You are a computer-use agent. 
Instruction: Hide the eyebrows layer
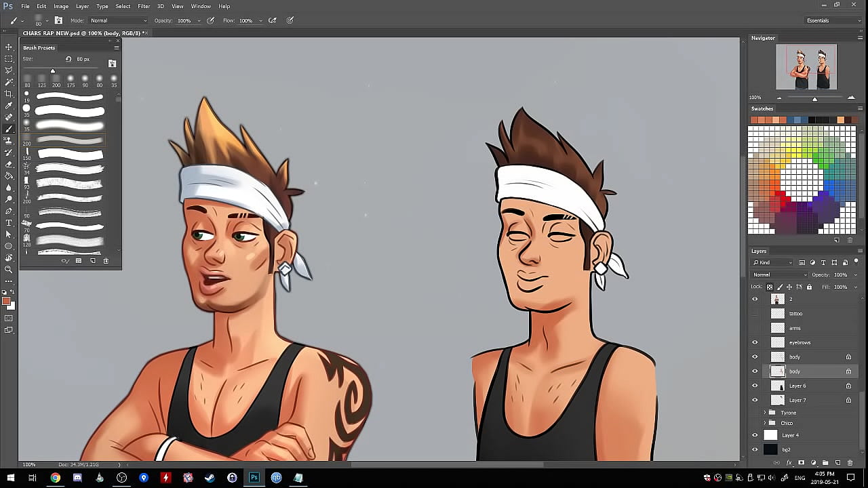point(755,342)
